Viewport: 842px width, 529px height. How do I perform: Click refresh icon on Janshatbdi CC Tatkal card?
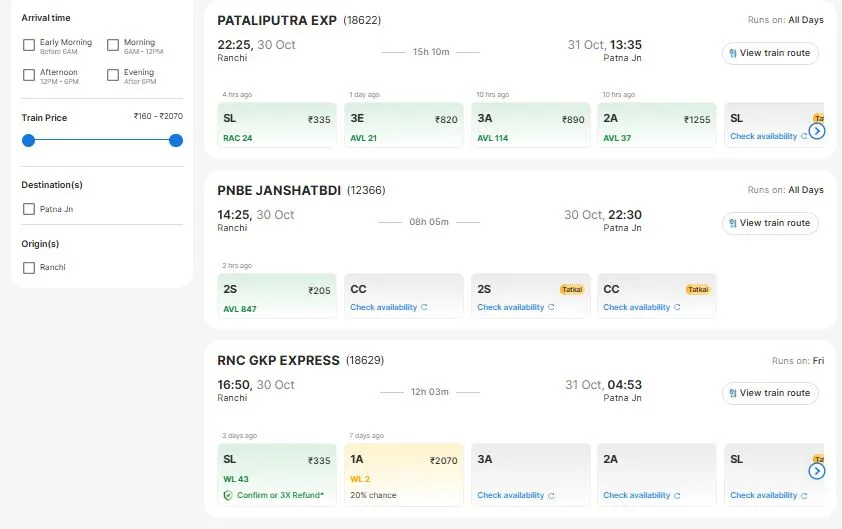(x=677, y=307)
